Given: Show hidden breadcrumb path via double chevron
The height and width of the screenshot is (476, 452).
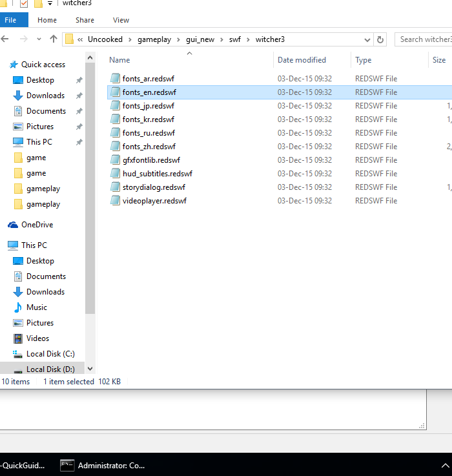Looking at the screenshot, I should point(80,39).
